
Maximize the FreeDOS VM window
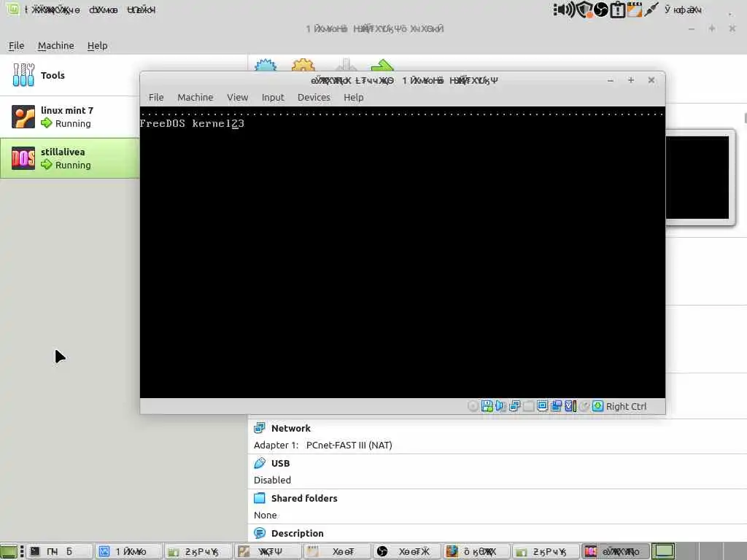coord(631,80)
